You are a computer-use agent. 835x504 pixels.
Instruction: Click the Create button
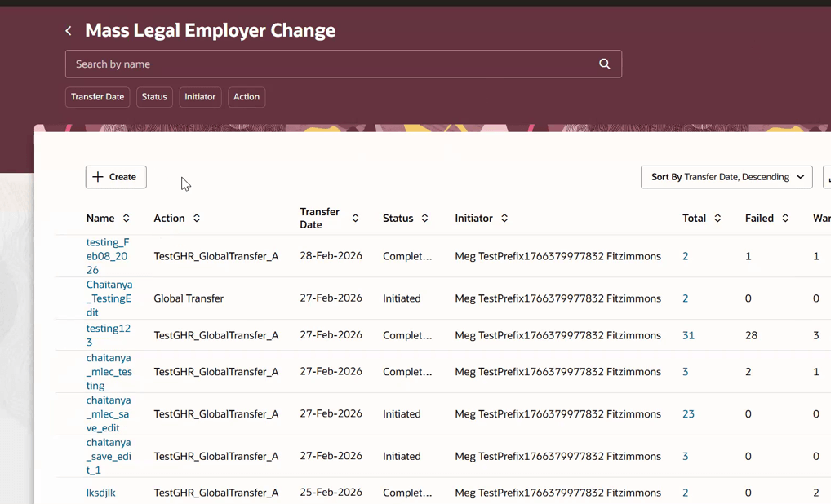(x=116, y=177)
